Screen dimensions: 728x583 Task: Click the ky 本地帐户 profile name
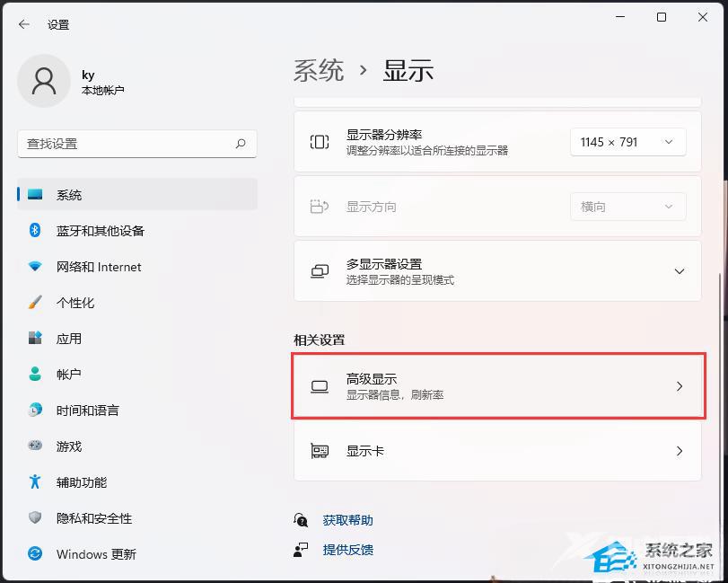[102, 83]
